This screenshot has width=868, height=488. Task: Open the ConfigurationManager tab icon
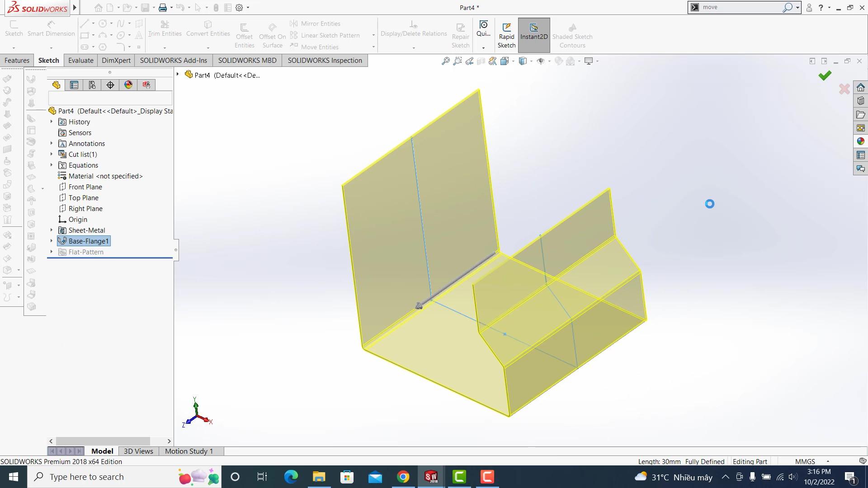pos(92,85)
